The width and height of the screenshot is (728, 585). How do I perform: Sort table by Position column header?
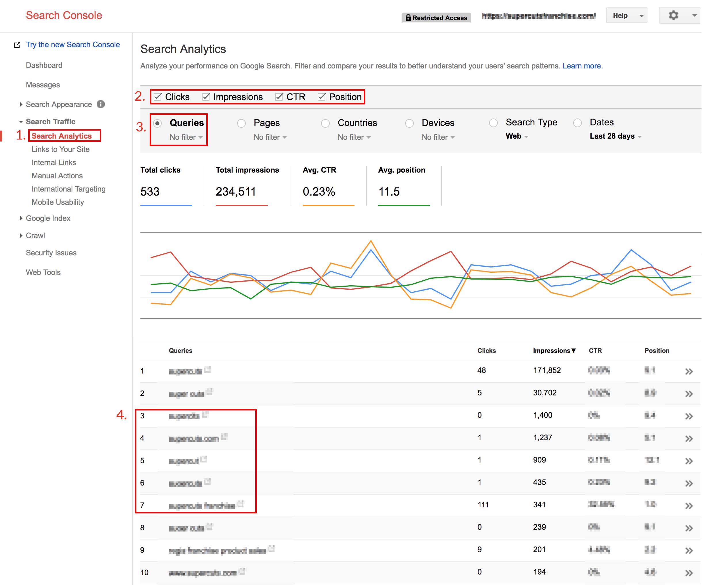click(x=657, y=351)
